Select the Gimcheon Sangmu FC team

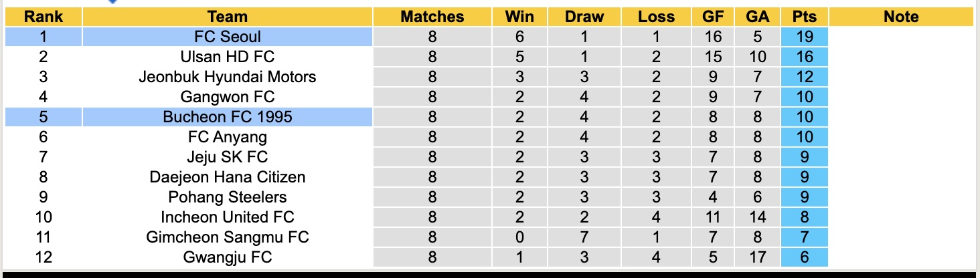pos(228,237)
